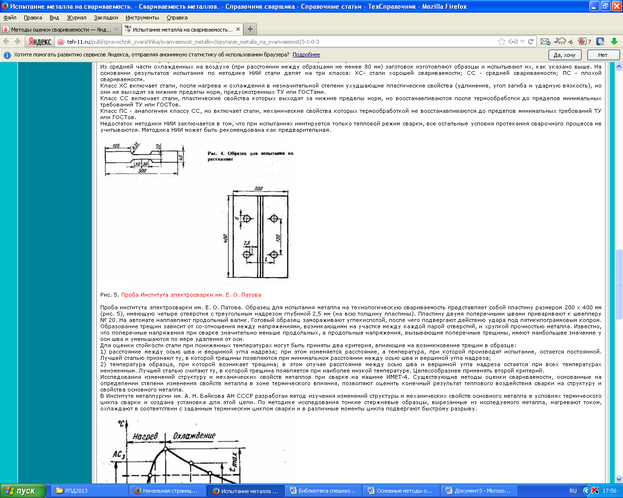623x498 pixels.
Task: Open РПД2013 folder in taskbar
Action: (x=91, y=491)
